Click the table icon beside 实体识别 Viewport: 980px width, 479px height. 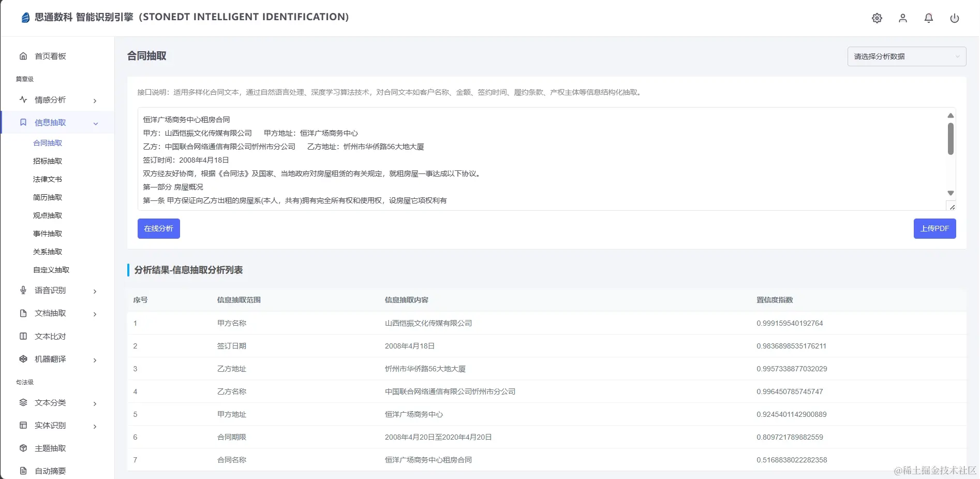(23, 425)
